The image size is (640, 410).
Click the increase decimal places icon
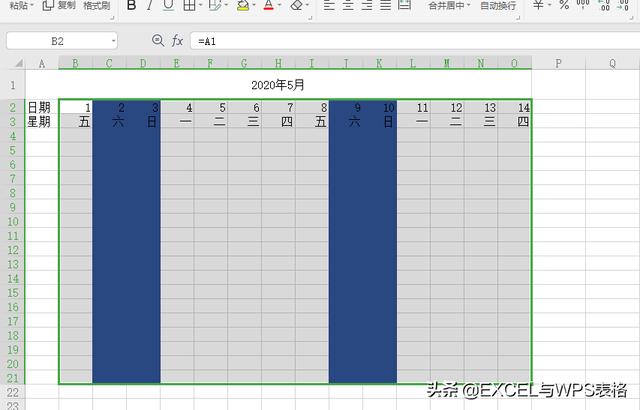(604, 5)
